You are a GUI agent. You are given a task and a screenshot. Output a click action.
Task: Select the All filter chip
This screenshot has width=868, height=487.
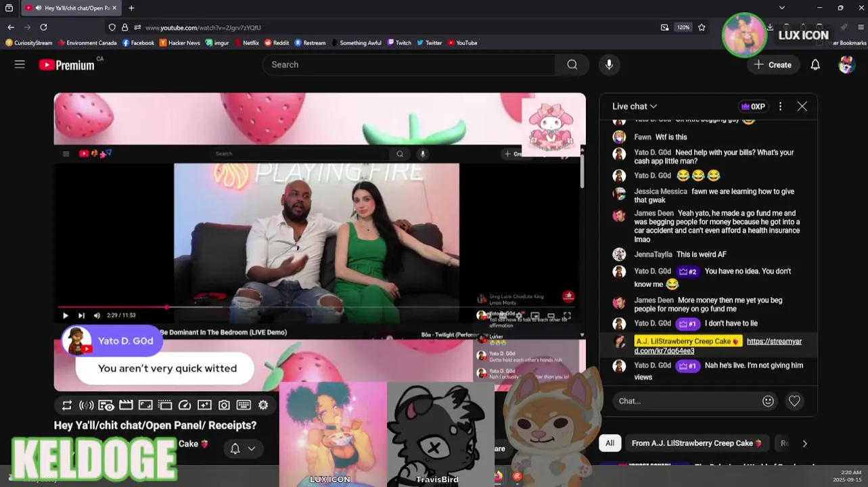[x=610, y=443]
